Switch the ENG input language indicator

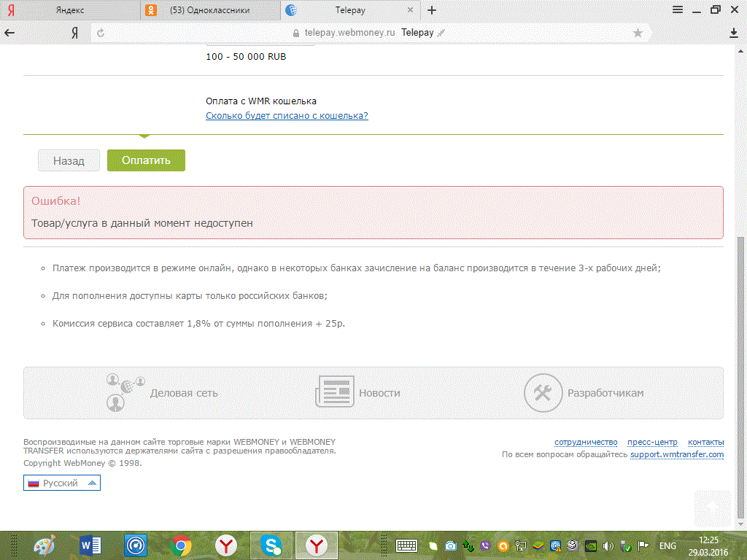point(667,545)
